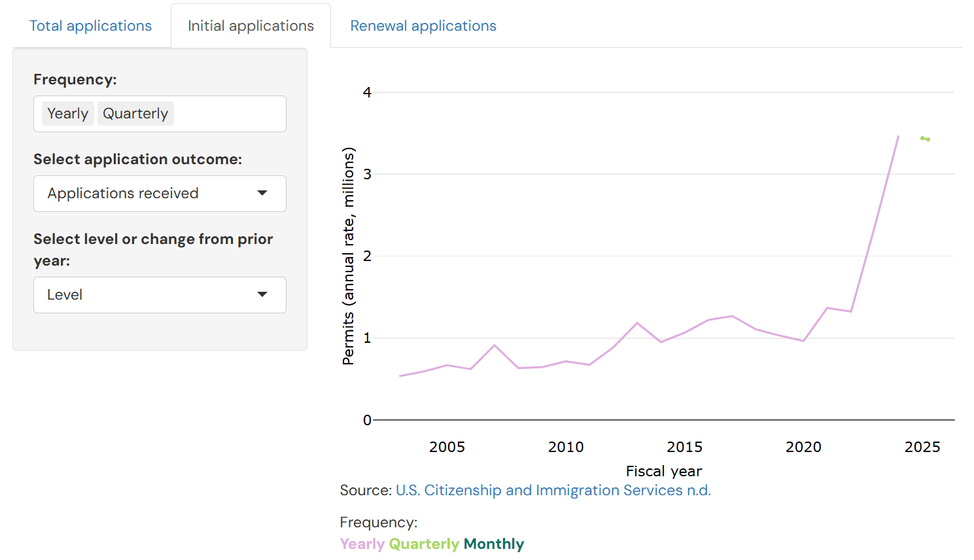Viewport: 974px width, 560px height.
Task: Enable Yearly in the chart legend
Action: click(x=361, y=544)
